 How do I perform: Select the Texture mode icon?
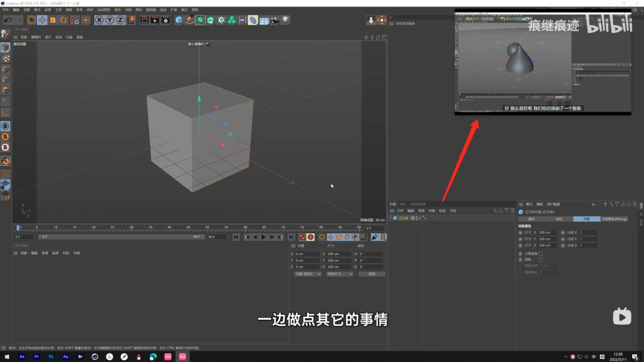point(6,58)
